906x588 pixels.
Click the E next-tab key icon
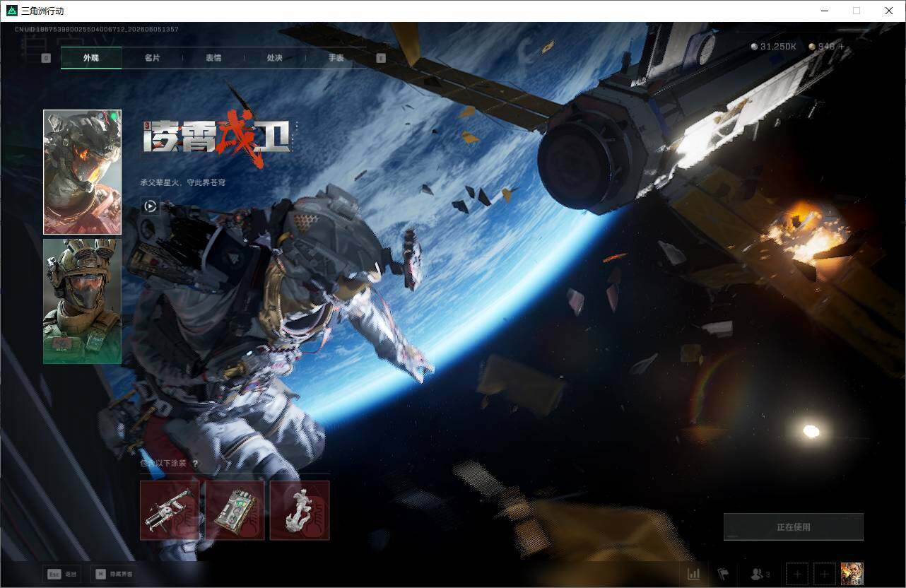tap(381, 58)
